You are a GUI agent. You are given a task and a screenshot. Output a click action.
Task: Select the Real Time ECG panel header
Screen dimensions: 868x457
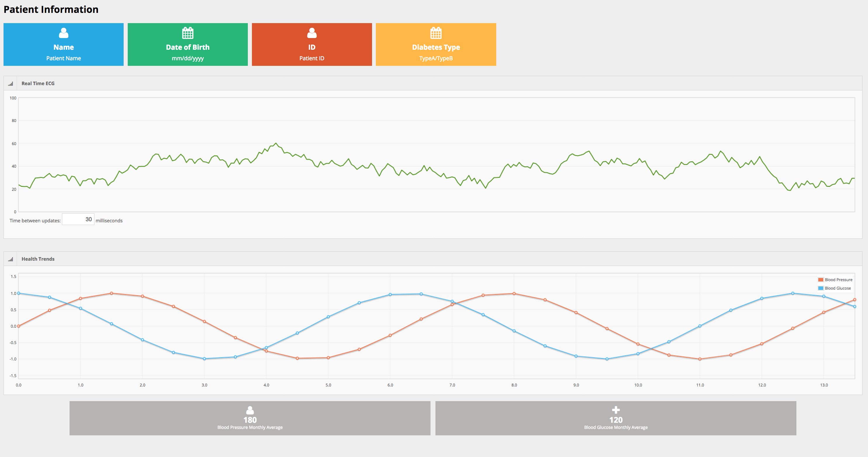tap(38, 83)
